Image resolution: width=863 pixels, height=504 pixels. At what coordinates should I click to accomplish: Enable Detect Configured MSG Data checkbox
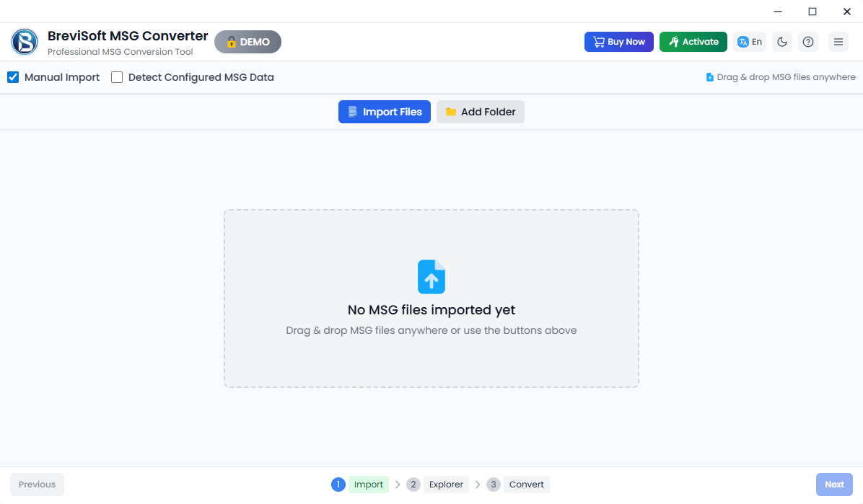click(x=117, y=77)
